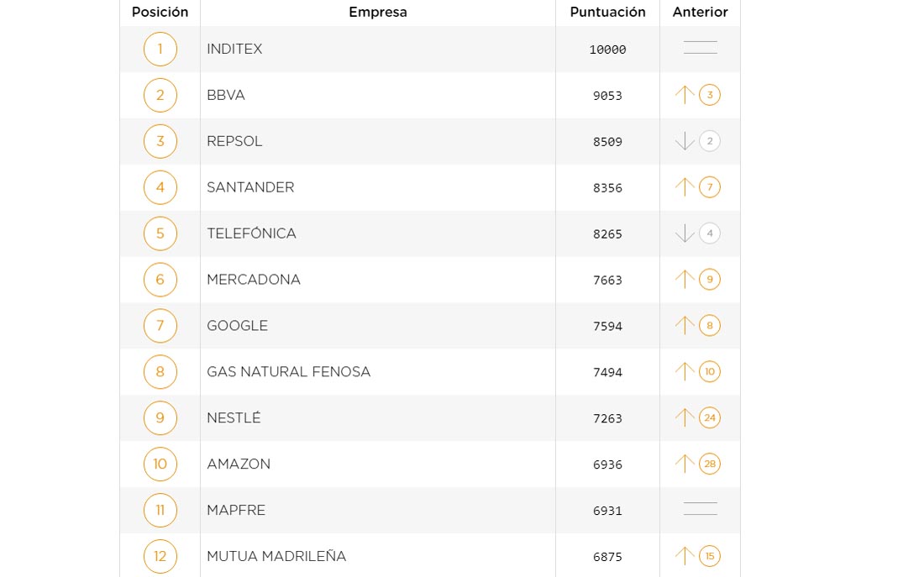Click the GOOGLE score 7594
The width and height of the screenshot is (924, 577).
click(607, 326)
